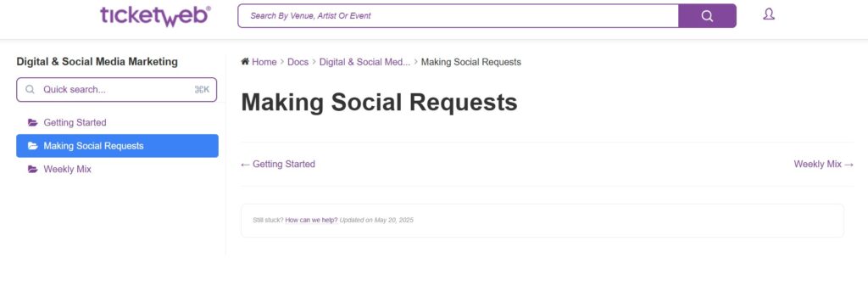Open Digital & Social Med... breadcrumb link
Screen dimensions: 868x308
364,62
